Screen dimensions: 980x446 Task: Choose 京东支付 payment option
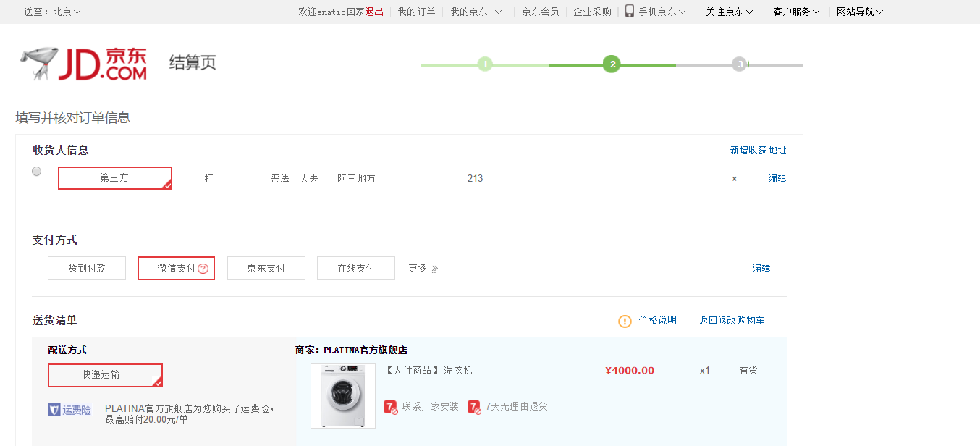click(x=266, y=268)
